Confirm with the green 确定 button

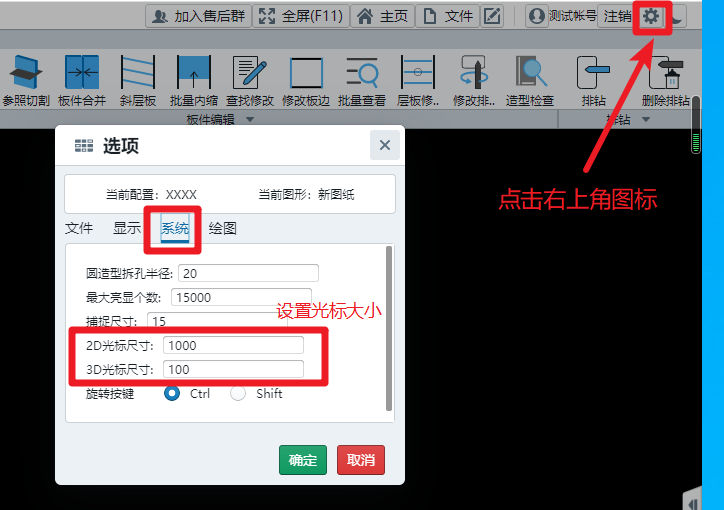click(x=302, y=460)
